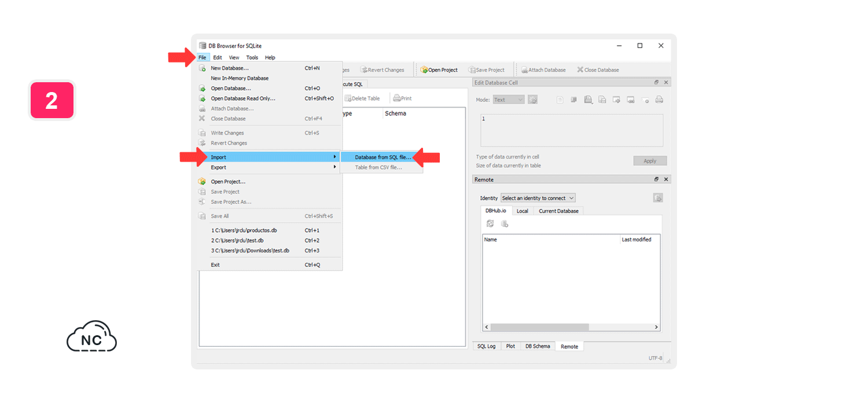Choose Open Project… in the File menu
868x403 pixels.
[x=270, y=182]
